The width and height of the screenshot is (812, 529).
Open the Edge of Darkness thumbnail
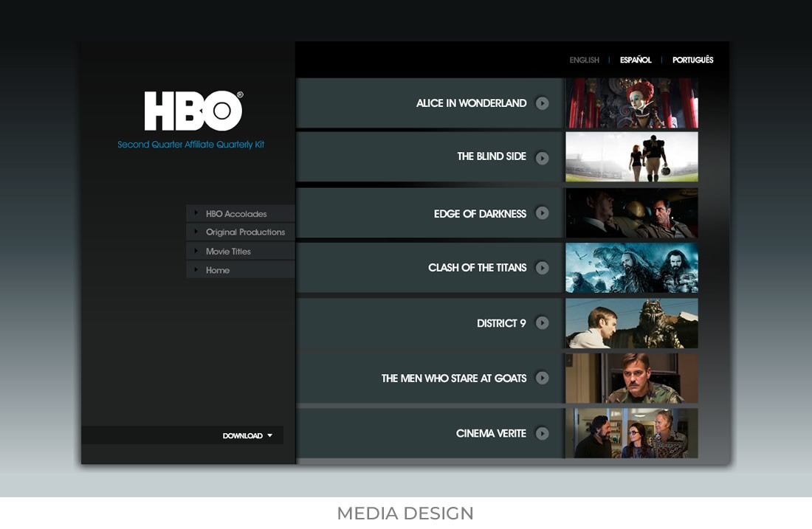[x=632, y=212]
